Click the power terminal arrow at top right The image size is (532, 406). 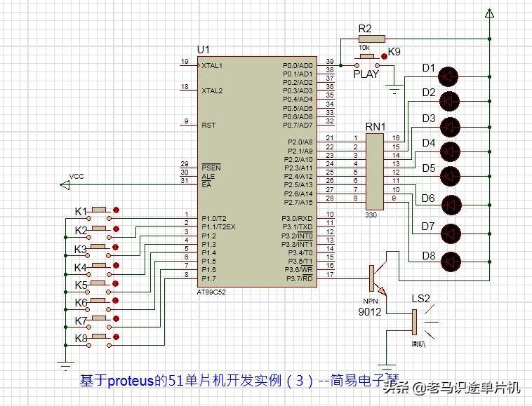(x=489, y=13)
